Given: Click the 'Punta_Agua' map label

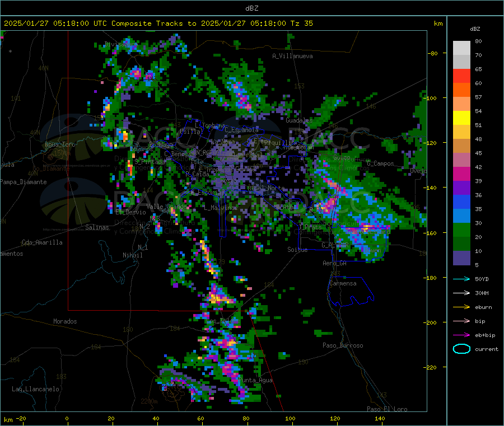Looking at the screenshot, I should click(255, 380).
